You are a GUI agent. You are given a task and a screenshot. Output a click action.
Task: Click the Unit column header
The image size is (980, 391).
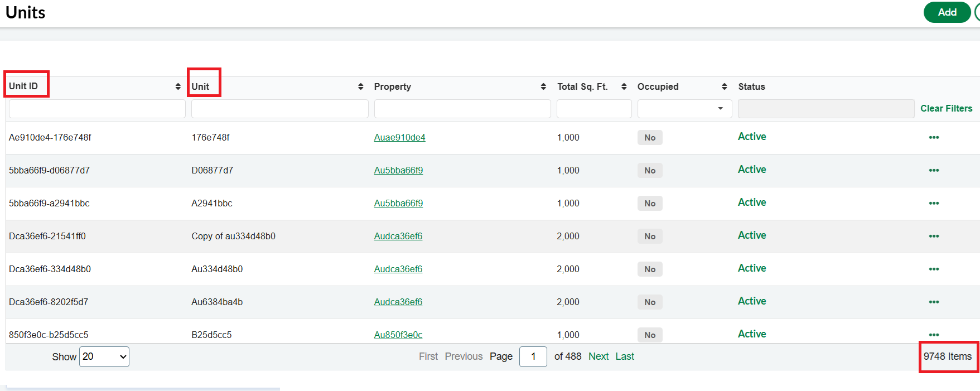(200, 86)
